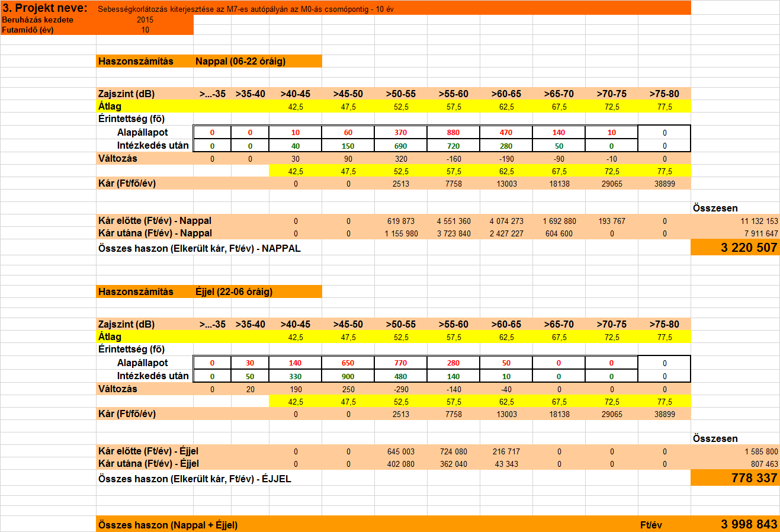
Task: Click the value 724 080
Action: pos(454,451)
